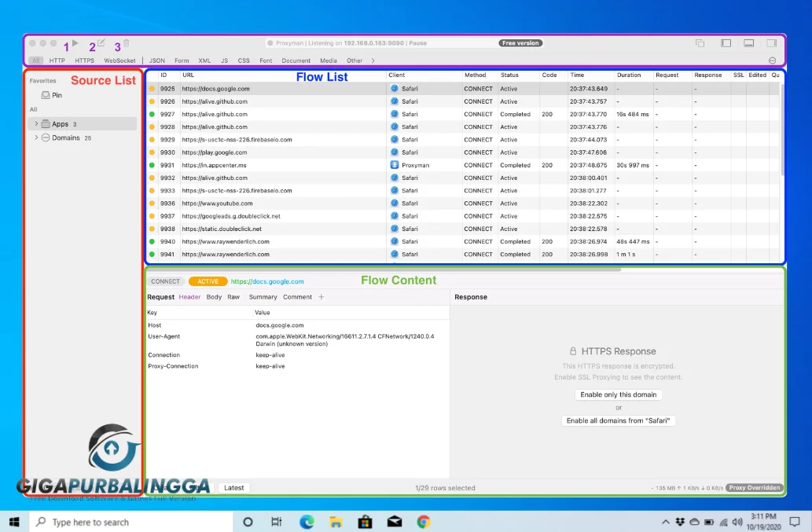Screen dimensions: 812x532
Task: Click the Proxy Overridden status badge
Action: click(x=755, y=487)
